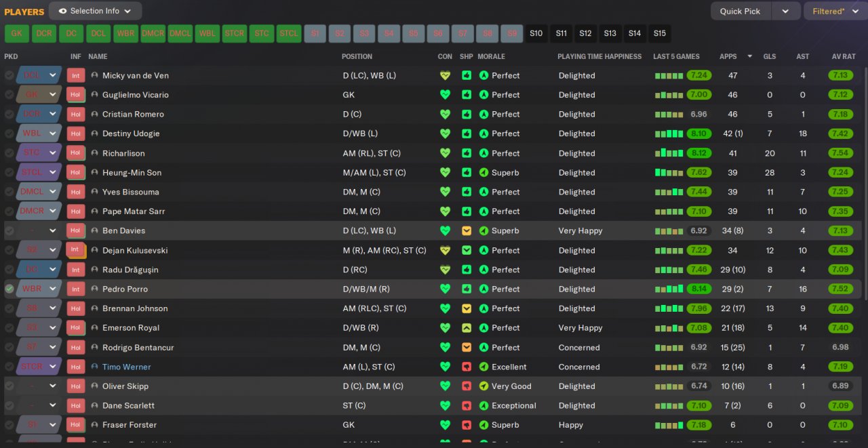Open the WBR position dropdown for Pedro Porro
The height and width of the screenshot is (448, 868).
39,289
